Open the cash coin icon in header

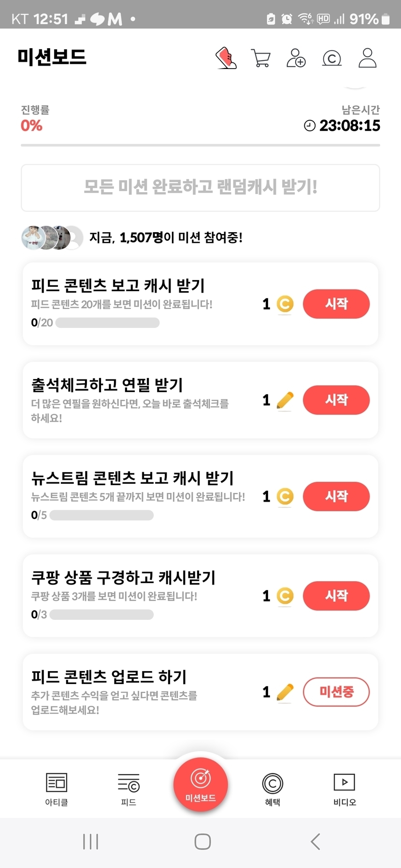[x=331, y=58]
